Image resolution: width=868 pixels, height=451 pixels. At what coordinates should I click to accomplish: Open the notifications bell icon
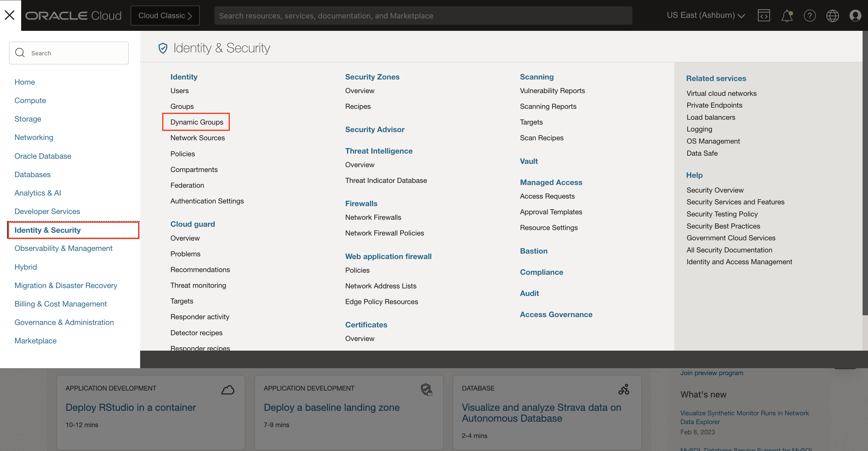tap(787, 15)
